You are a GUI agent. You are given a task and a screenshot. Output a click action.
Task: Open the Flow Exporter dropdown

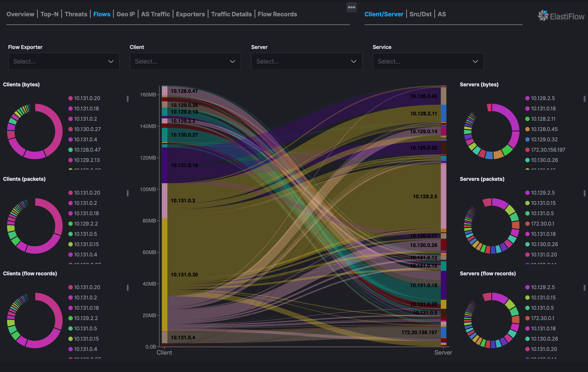(63, 61)
